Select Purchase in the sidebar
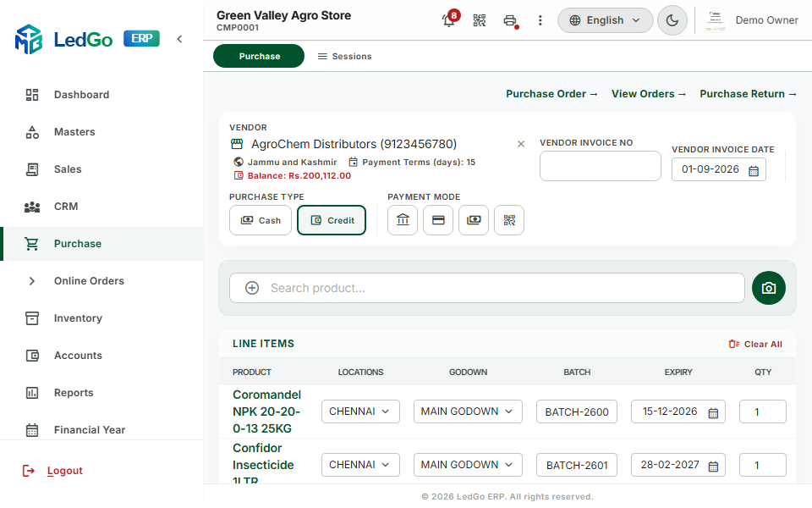Screen dimensions: 812x508 point(101,244)
